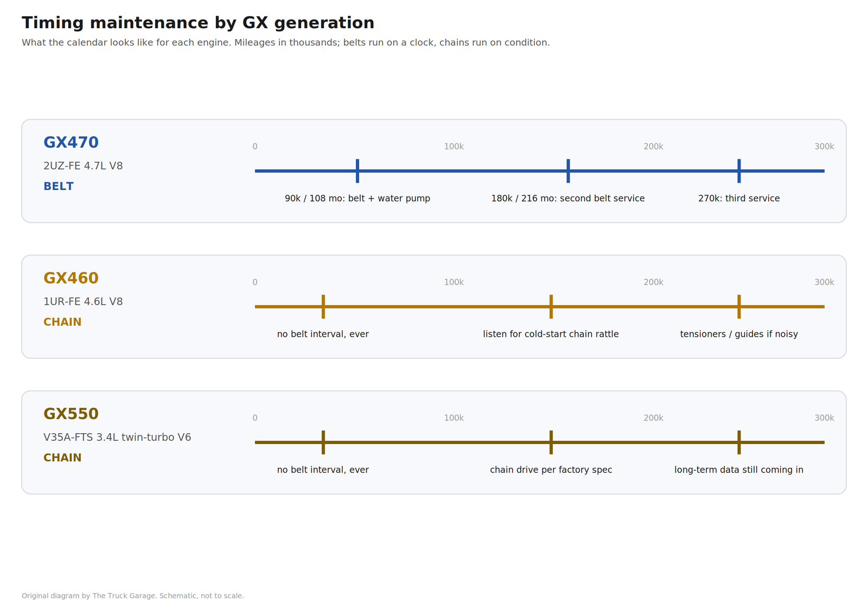Click the subtitle about belts and chains
Screen dimensions: 868x608
click(286, 42)
